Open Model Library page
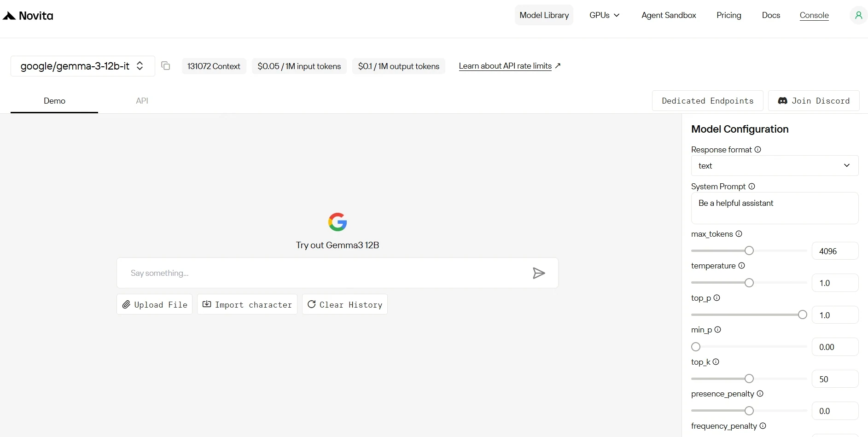This screenshot has height=437, width=868. (x=544, y=15)
